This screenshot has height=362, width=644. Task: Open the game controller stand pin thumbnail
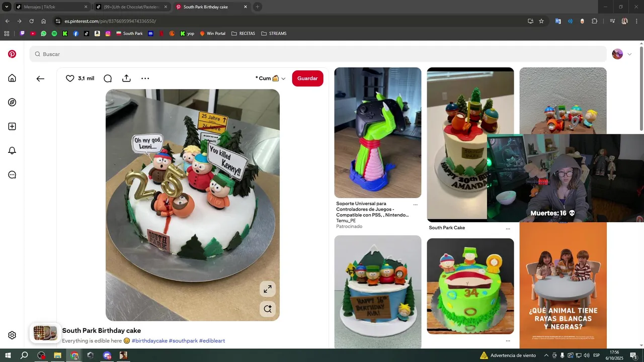(x=378, y=133)
